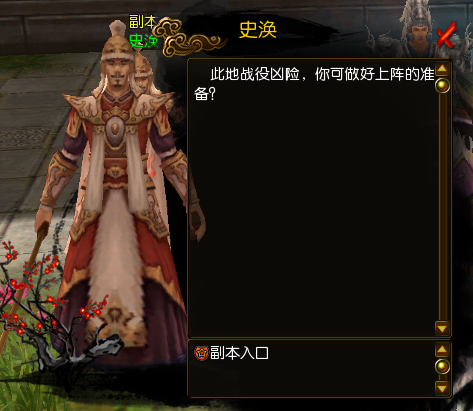Close the 史涣 dialog with red X

coord(446,35)
